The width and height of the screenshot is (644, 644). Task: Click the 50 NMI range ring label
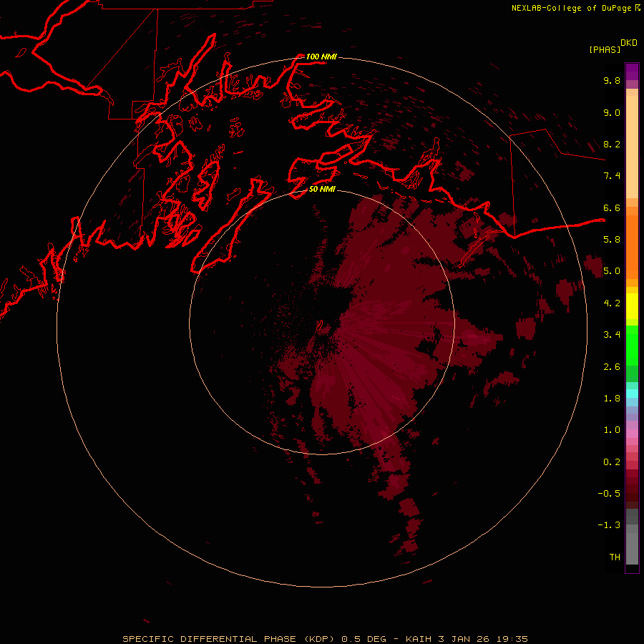click(x=322, y=189)
